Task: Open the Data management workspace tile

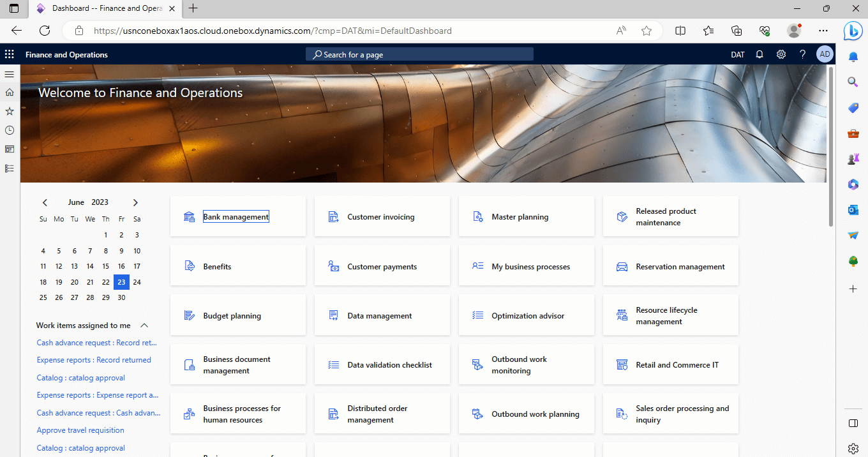Action: point(382,316)
